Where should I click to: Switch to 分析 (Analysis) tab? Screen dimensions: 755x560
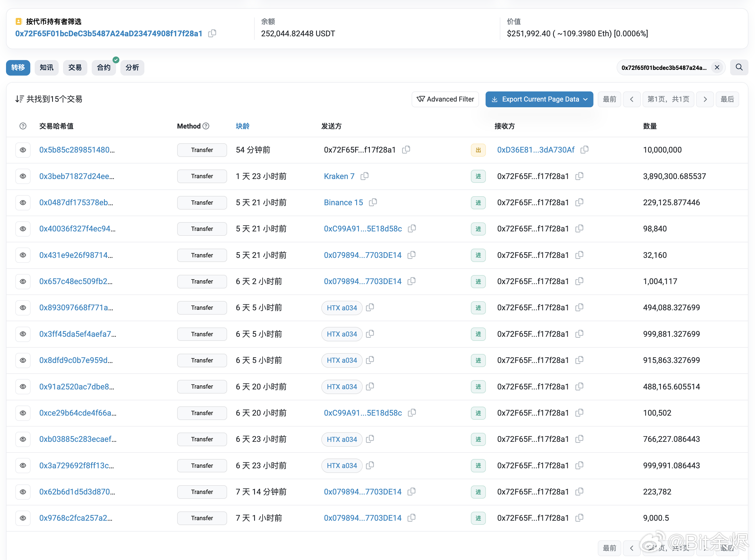[131, 67]
